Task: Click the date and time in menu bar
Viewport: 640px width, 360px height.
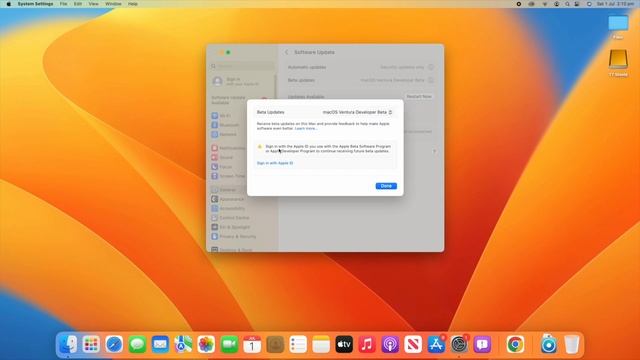Action: click(x=616, y=4)
